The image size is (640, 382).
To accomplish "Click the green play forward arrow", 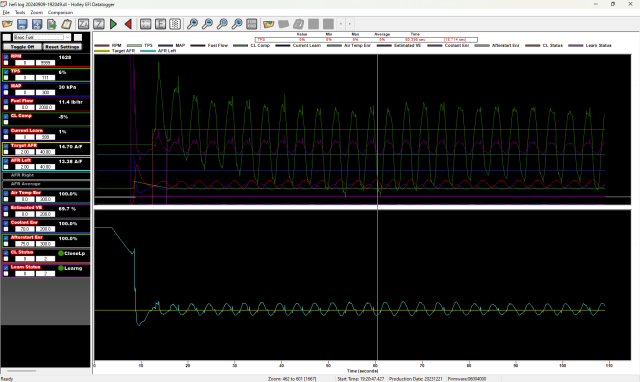I will pyautogui.click(x=113, y=24).
